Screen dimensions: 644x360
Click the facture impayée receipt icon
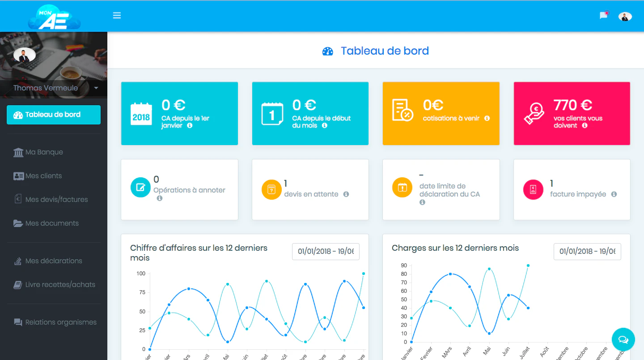(533, 189)
